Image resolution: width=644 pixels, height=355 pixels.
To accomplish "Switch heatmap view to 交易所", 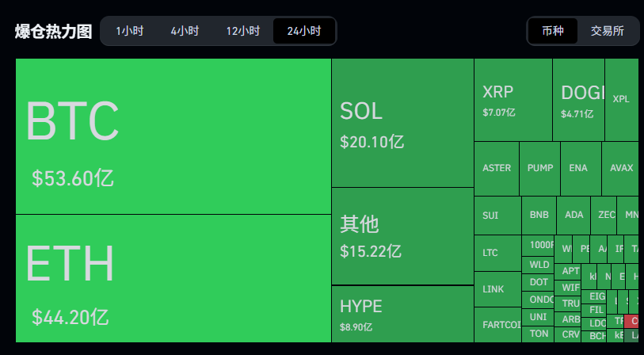I will point(608,31).
